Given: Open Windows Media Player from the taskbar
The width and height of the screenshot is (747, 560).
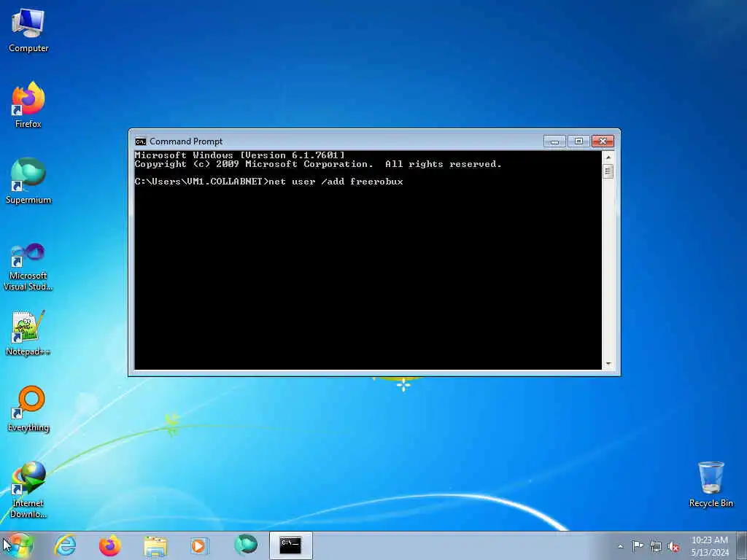Looking at the screenshot, I should coord(199,545).
